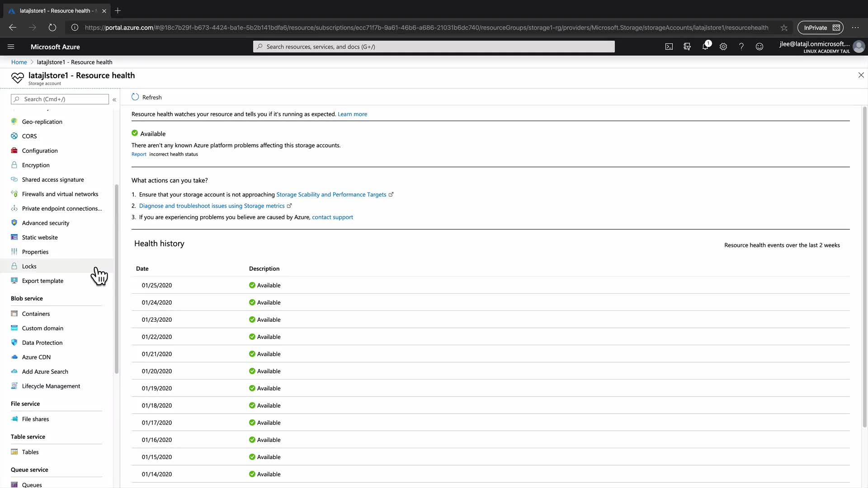Click the contact support link
868x488 pixels.
point(332,217)
